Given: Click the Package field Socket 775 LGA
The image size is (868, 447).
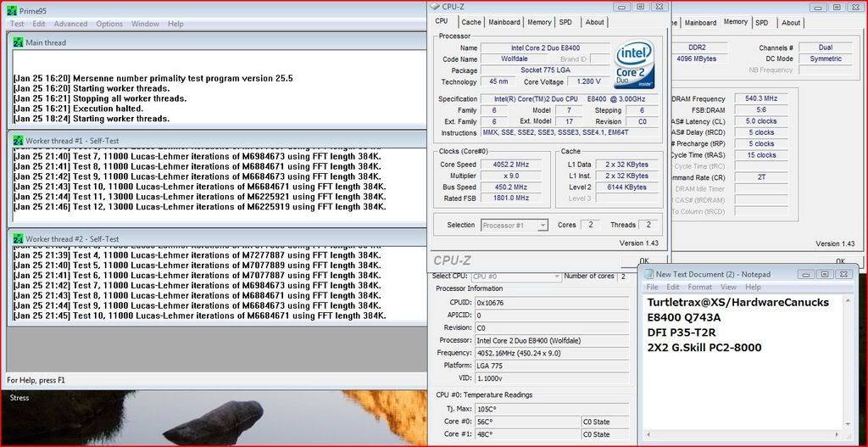Looking at the screenshot, I should [x=545, y=70].
